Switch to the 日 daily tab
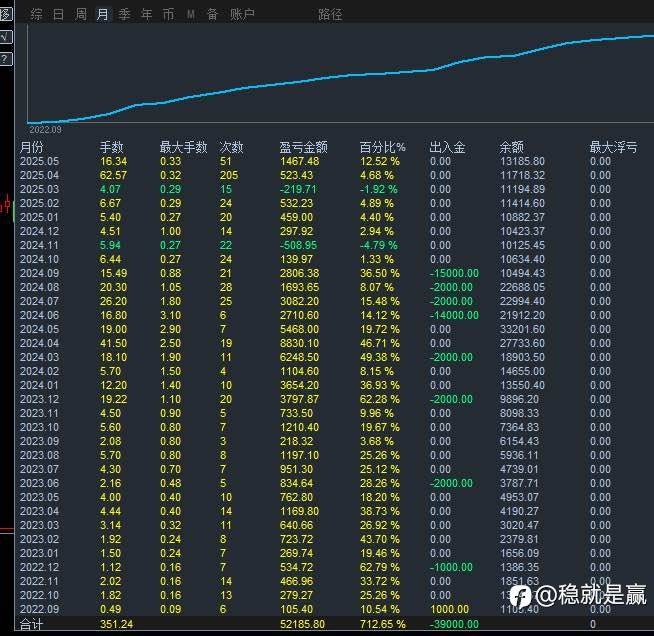Viewport: 654px width, 636px height. tap(58, 15)
